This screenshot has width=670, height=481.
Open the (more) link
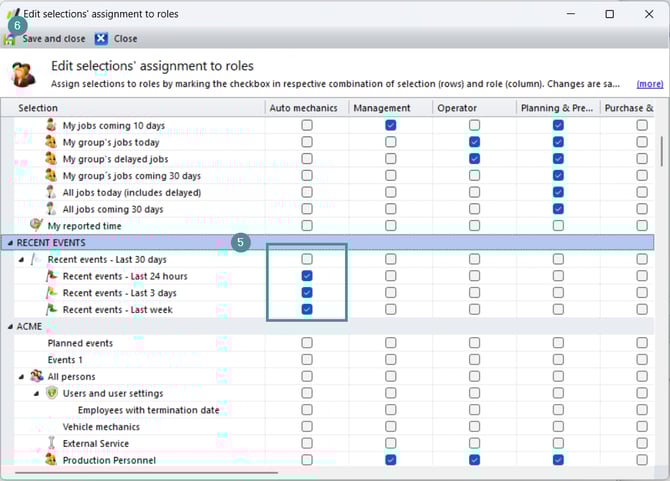pyautogui.click(x=650, y=84)
